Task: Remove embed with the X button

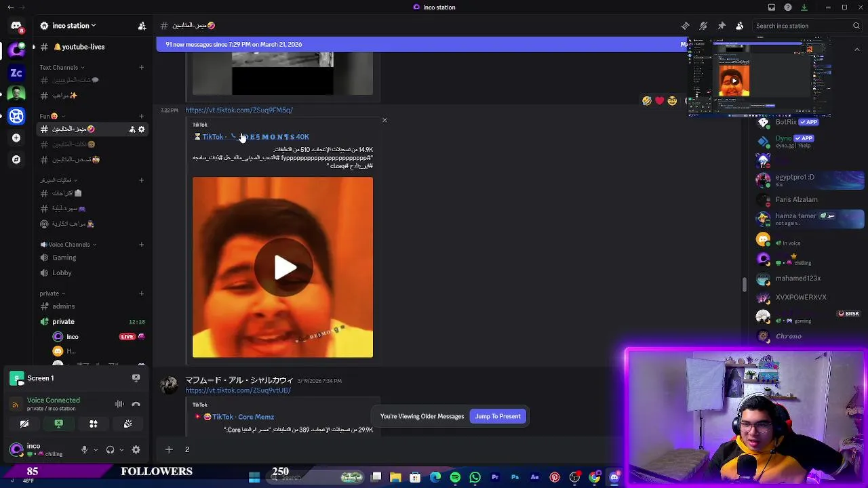Action: 384,120
